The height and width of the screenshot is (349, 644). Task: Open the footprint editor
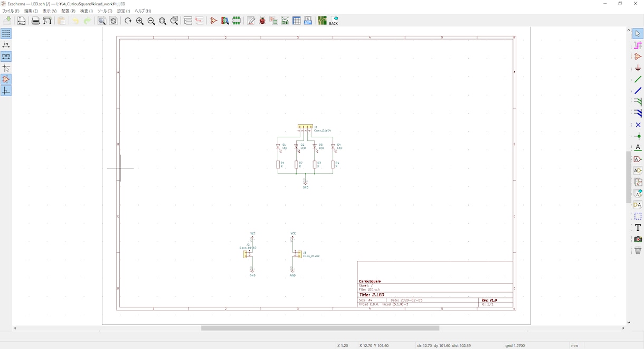(236, 21)
